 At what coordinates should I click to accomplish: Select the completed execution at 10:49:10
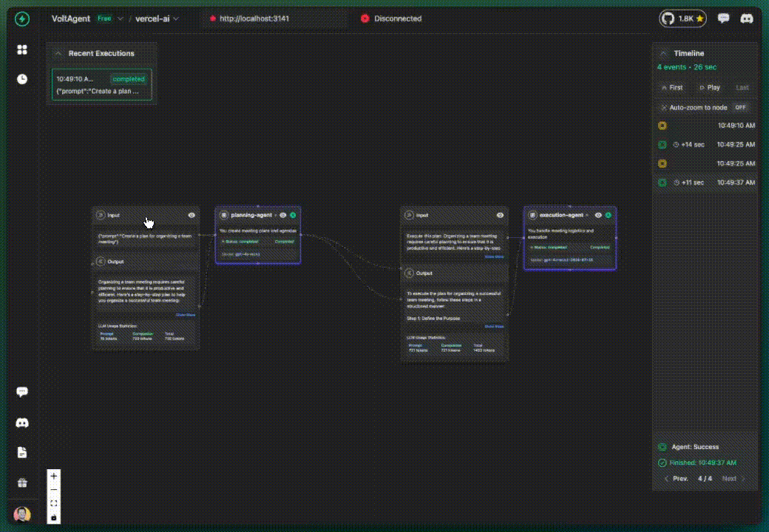pyautogui.click(x=101, y=85)
